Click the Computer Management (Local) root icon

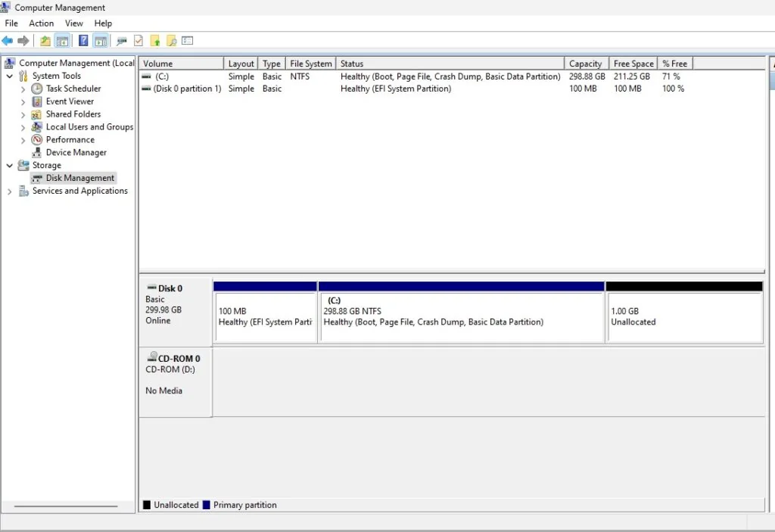[10, 63]
